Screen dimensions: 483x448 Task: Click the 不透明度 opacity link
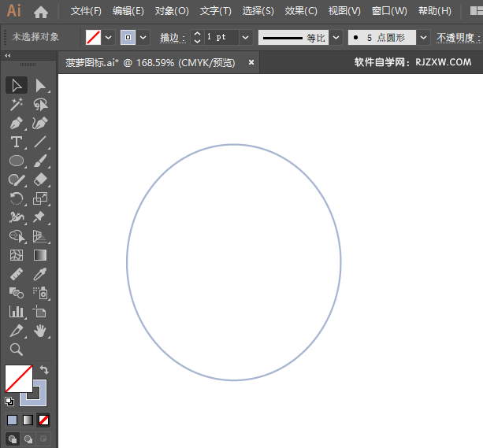[x=457, y=38]
